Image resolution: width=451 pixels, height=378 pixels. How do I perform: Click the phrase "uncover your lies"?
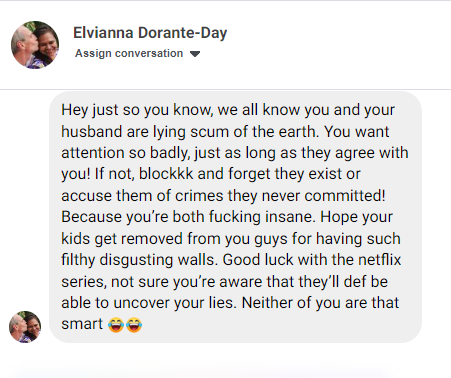coord(174,303)
